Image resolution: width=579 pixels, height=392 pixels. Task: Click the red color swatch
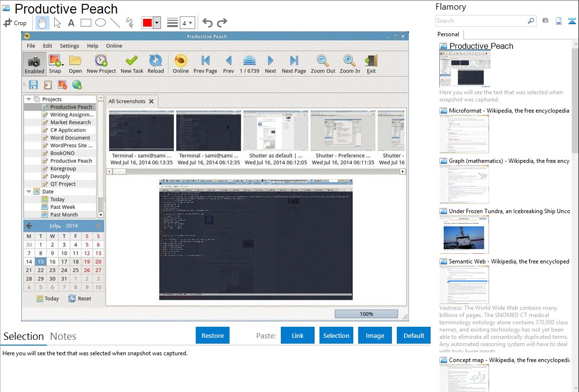[x=147, y=23]
